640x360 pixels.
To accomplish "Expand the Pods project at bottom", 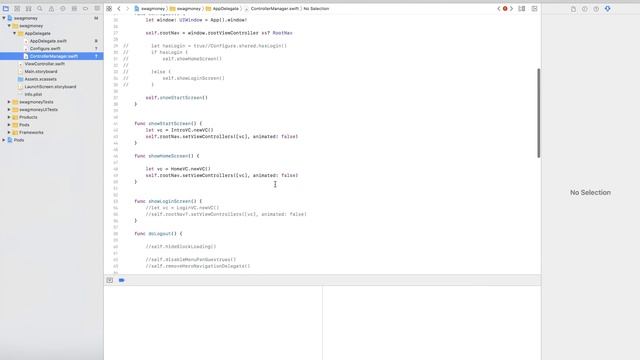I will tap(4, 140).
